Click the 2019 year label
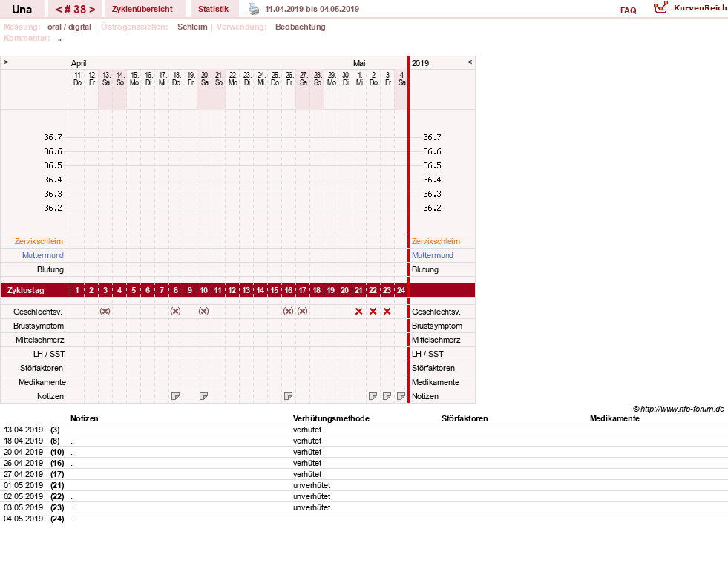This screenshot has height=566, width=728. tap(420, 63)
